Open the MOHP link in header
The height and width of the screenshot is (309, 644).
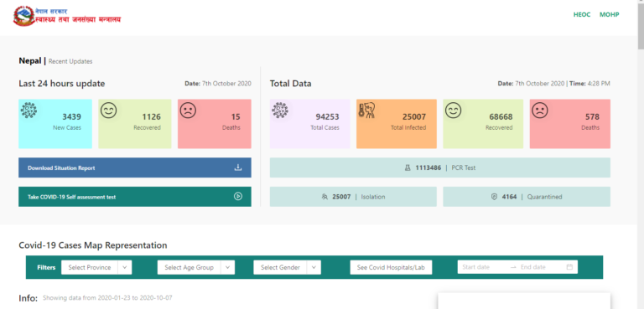tap(609, 15)
